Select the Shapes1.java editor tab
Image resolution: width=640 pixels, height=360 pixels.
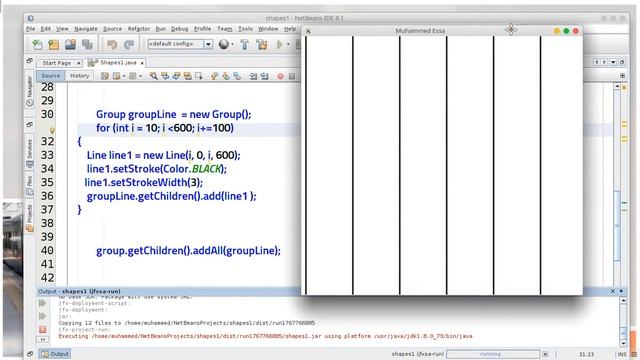pyautogui.click(x=118, y=62)
